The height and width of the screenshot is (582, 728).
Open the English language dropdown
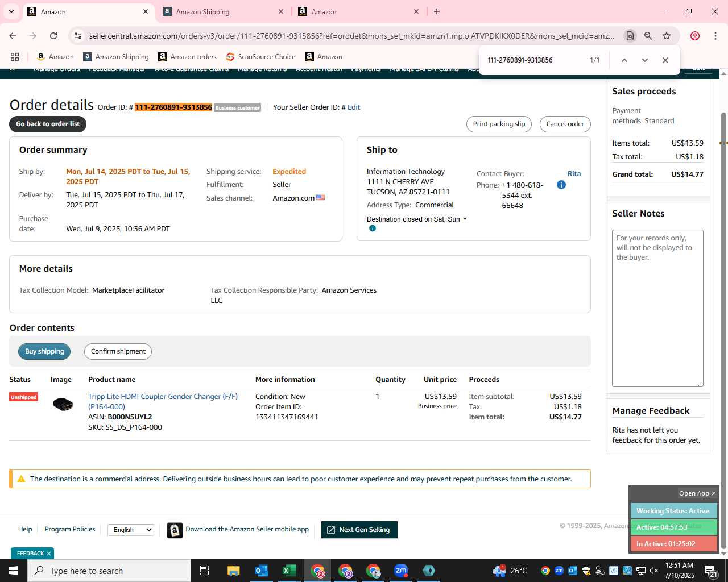(131, 530)
